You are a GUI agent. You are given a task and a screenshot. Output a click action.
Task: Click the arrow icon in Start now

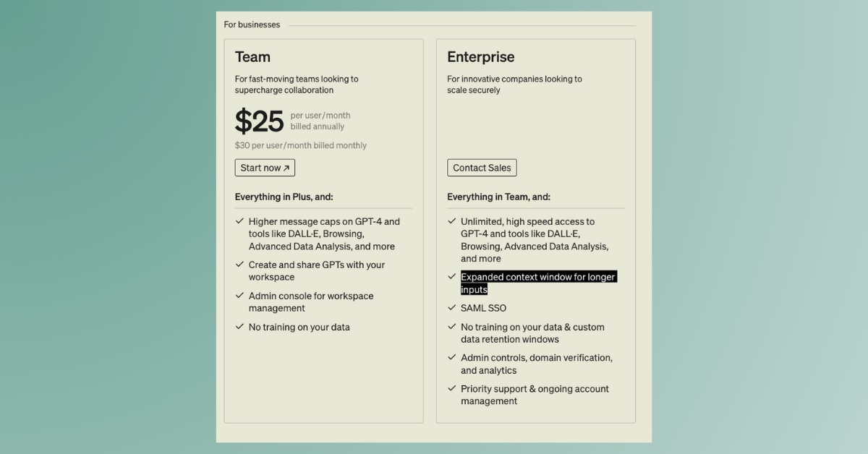[286, 168]
